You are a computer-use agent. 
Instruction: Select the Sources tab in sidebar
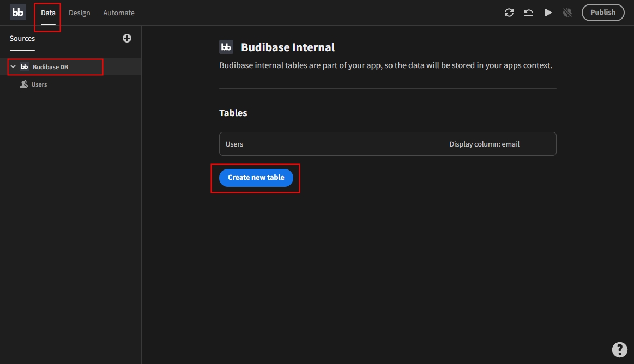click(x=22, y=39)
